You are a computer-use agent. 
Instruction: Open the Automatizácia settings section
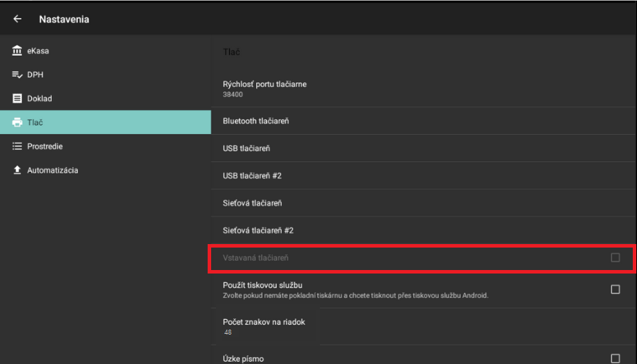click(x=53, y=170)
